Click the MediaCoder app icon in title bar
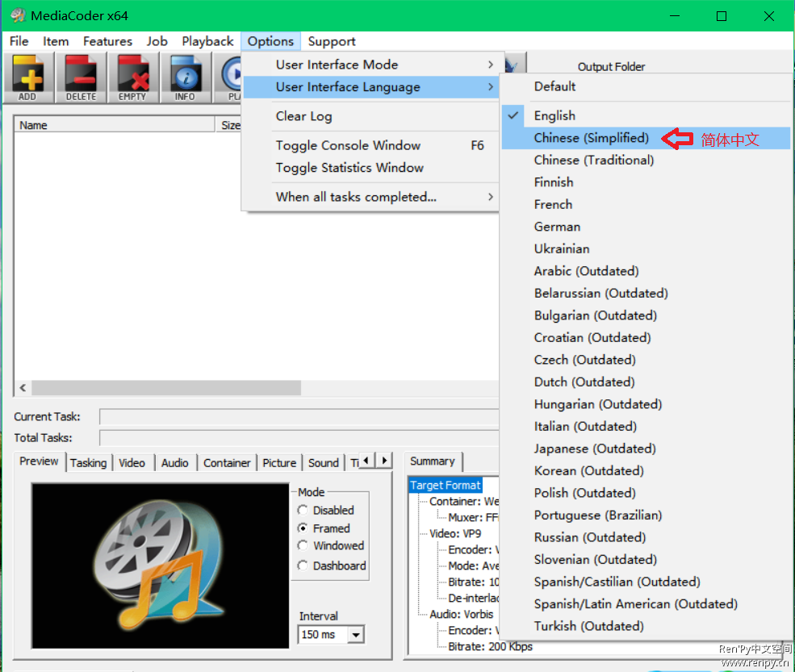 pos(18,15)
